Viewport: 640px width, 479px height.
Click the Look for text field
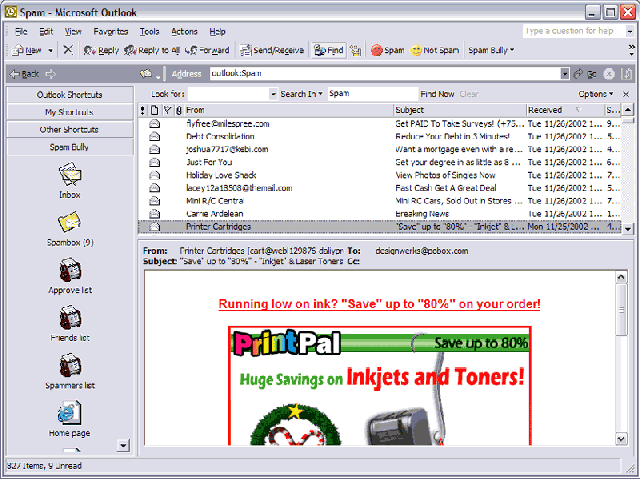pyautogui.click(x=228, y=94)
